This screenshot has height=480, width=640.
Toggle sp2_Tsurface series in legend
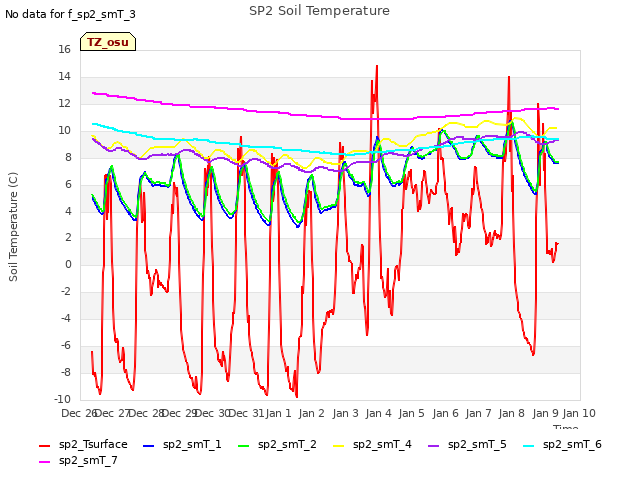click(83, 444)
